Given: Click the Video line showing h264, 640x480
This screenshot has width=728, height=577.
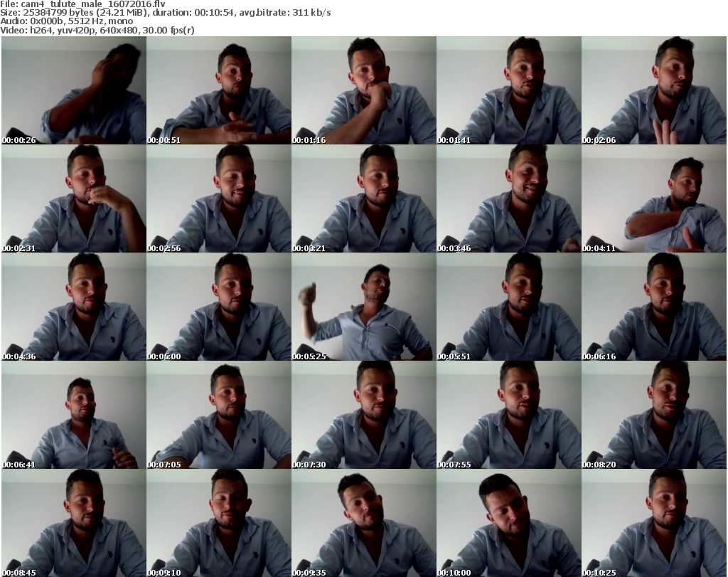Looking at the screenshot, I should click(x=97, y=30).
